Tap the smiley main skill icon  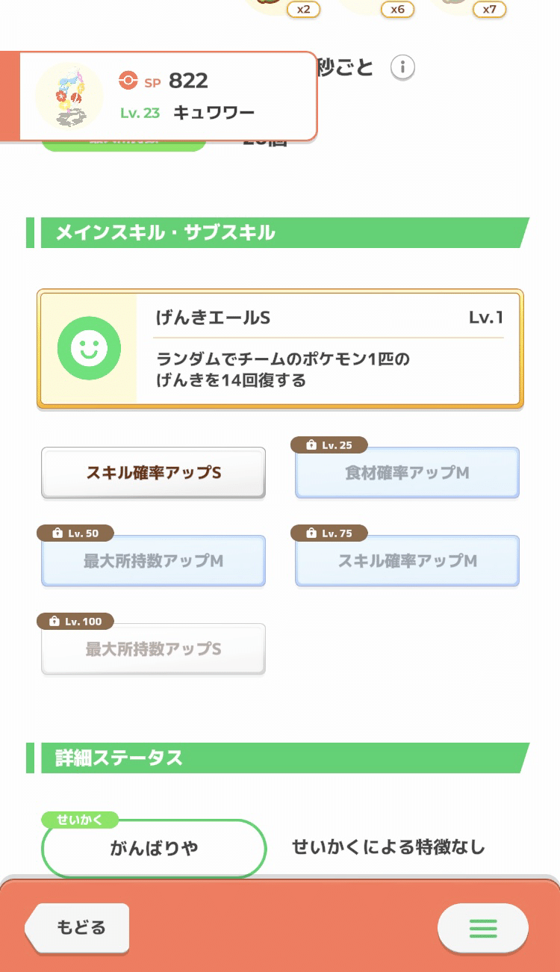coord(90,348)
